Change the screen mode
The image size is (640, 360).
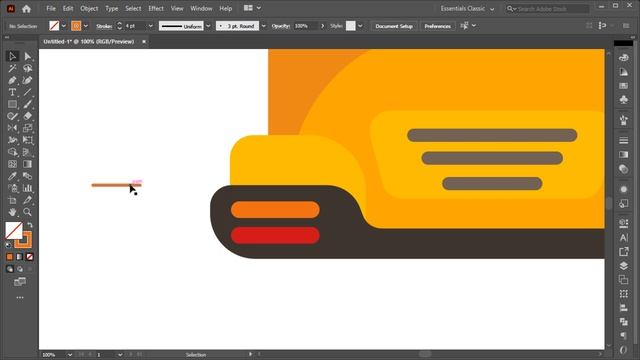20,282
